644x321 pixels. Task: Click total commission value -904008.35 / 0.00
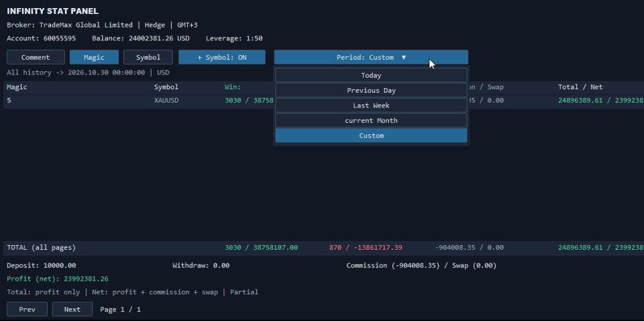click(x=469, y=248)
